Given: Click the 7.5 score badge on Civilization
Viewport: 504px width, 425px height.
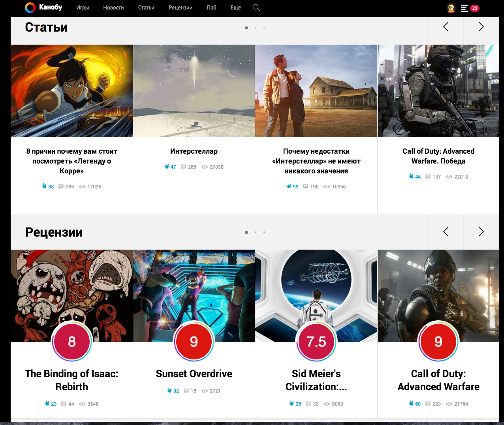Looking at the screenshot, I should 316,342.
